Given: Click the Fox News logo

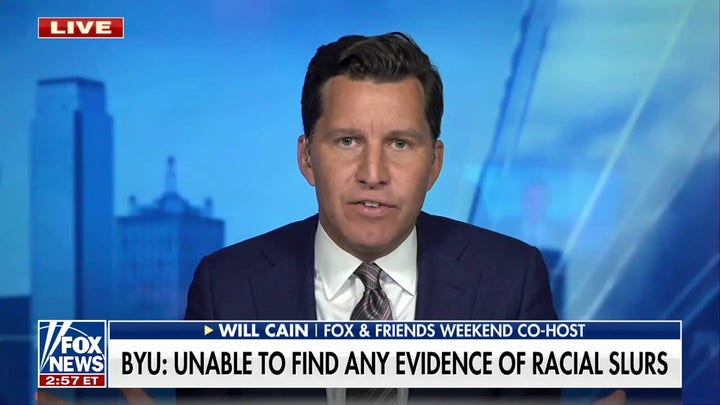Looking at the screenshot, I should click(73, 348).
